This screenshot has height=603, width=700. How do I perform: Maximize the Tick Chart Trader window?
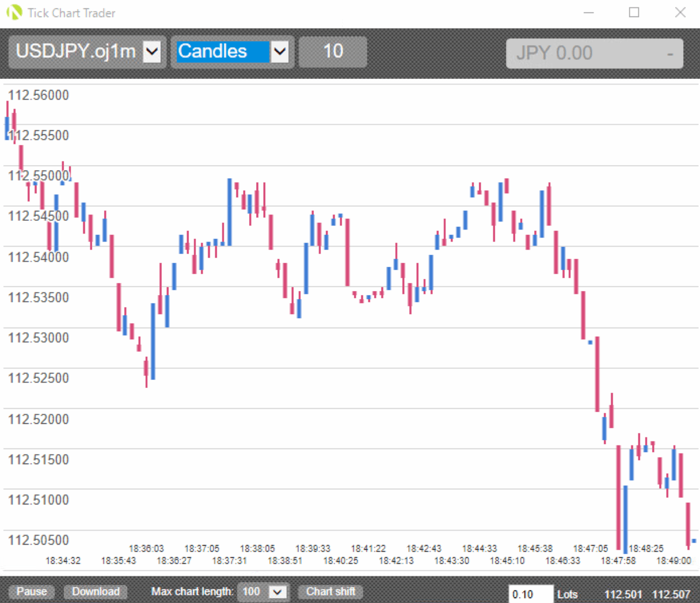pyautogui.click(x=634, y=12)
